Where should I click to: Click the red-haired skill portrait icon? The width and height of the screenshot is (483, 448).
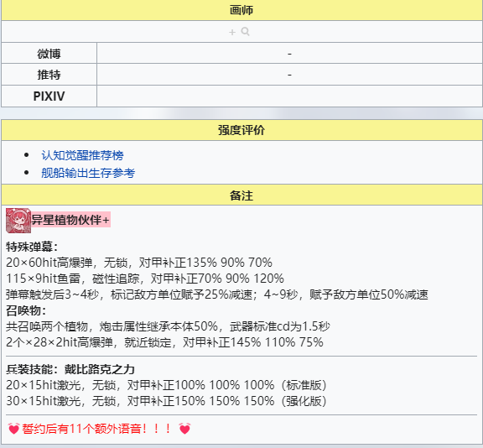(x=18, y=221)
